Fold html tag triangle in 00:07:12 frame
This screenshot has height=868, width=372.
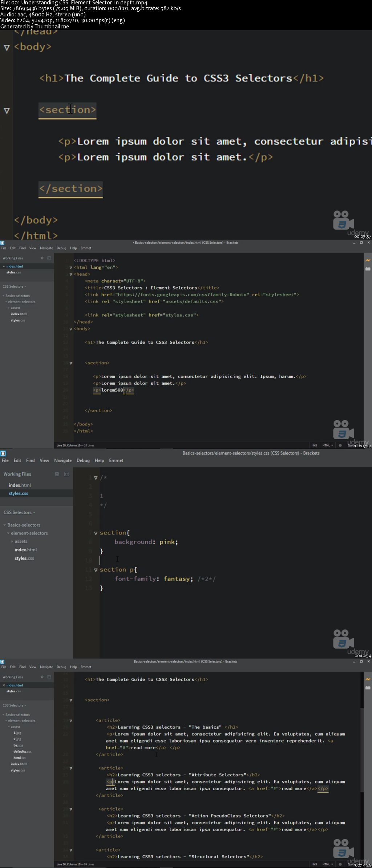(x=71, y=268)
